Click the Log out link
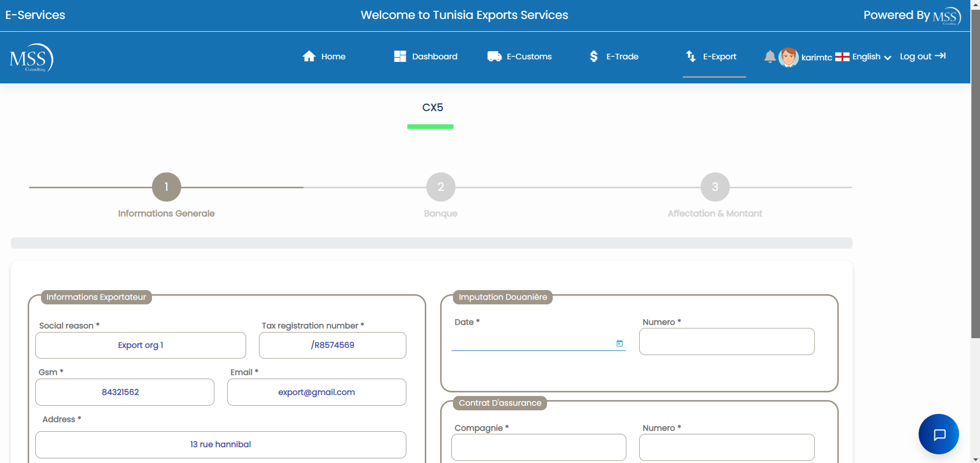The height and width of the screenshot is (463, 980). [x=922, y=56]
